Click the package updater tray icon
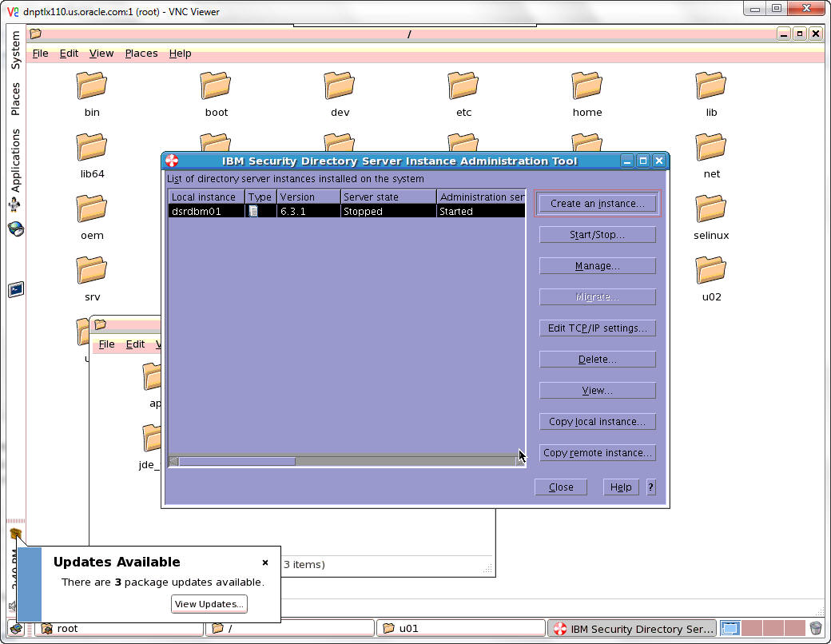This screenshot has width=831, height=644. coord(15,533)
